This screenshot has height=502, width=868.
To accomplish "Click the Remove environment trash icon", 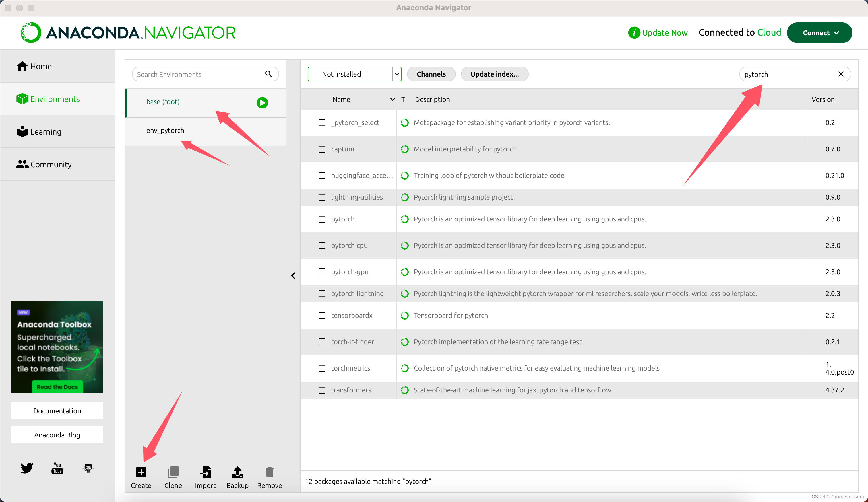I will [270, 472].
